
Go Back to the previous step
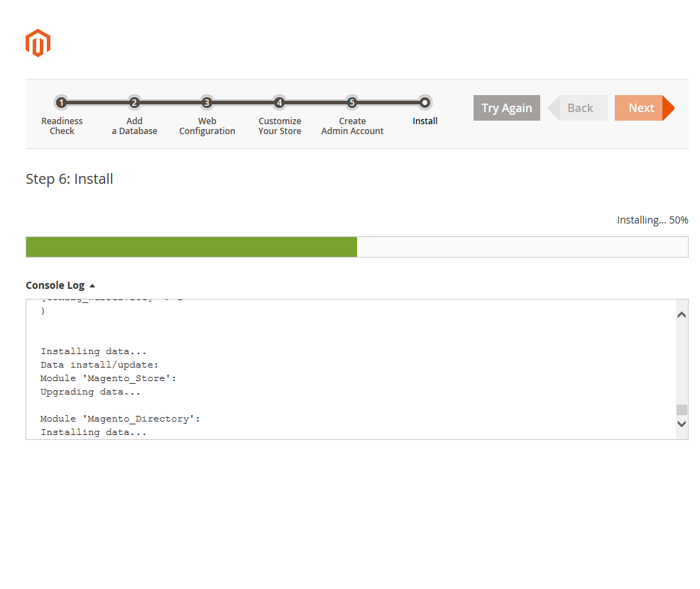tap(578, 108)
